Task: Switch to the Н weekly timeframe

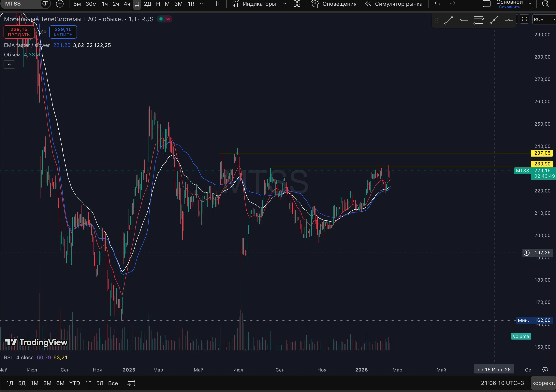Action: pos(158,4)
